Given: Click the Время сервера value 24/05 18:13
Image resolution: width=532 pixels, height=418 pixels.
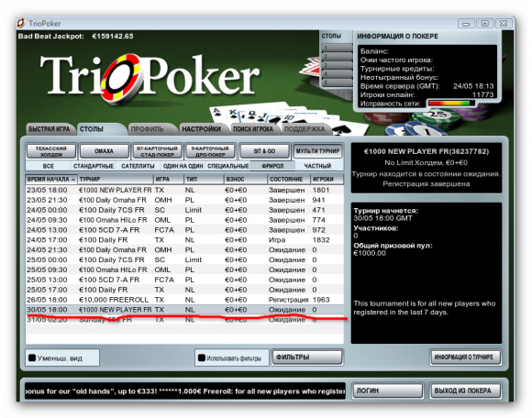Looking at the screenshot, I should pos(473,86).
